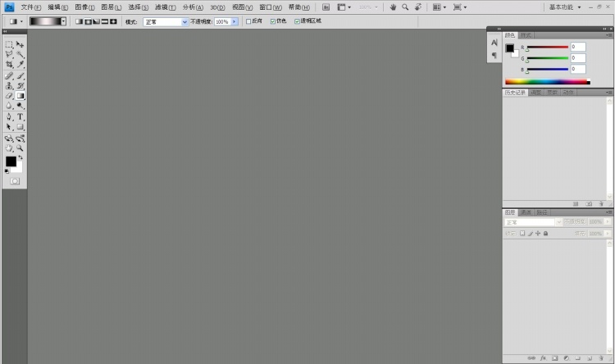Click the radial gradient type button
Viewport: 615px width, 364px height.
(x=88, y=21)
